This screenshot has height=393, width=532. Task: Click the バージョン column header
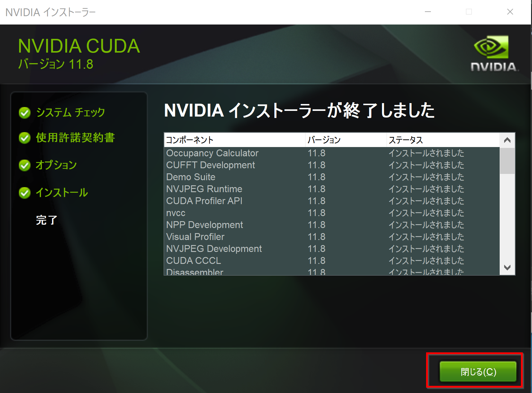[346, 140]
